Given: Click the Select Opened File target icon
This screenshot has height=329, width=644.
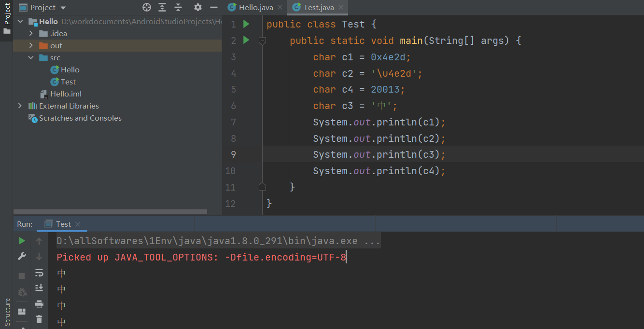Looking at the screenshot, I should point(147,7).
